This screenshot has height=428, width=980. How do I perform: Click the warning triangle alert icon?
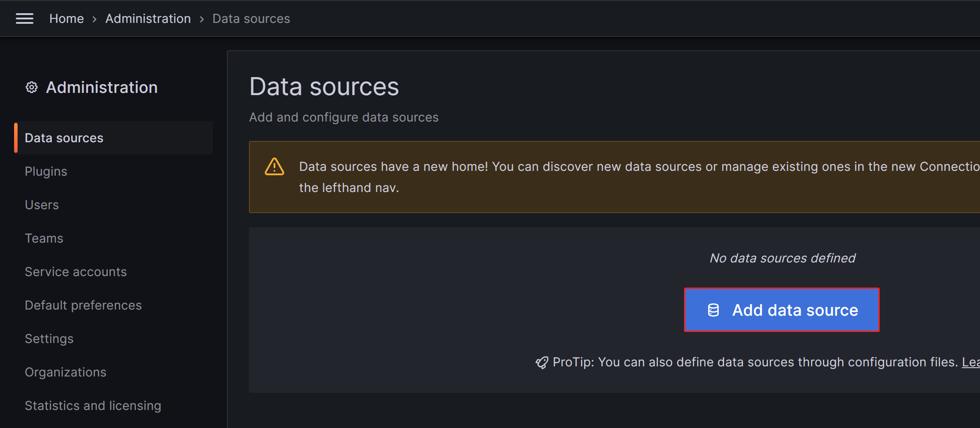point(274,167)
